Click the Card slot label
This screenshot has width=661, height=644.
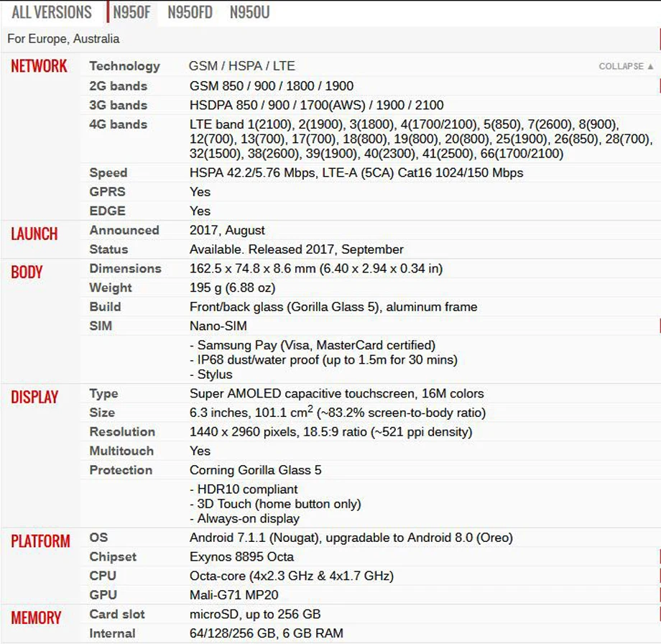pyautogui.click(x=117, y=615)
